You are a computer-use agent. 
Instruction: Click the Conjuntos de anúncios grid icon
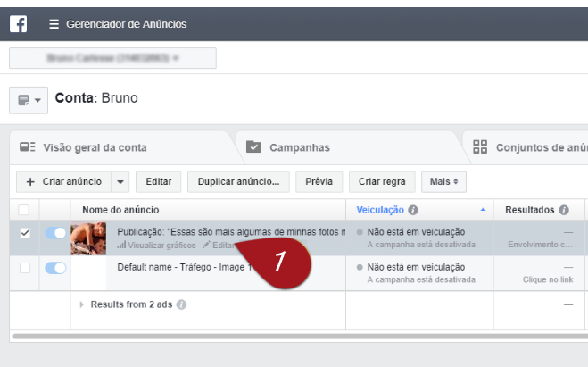pos(480,147)
